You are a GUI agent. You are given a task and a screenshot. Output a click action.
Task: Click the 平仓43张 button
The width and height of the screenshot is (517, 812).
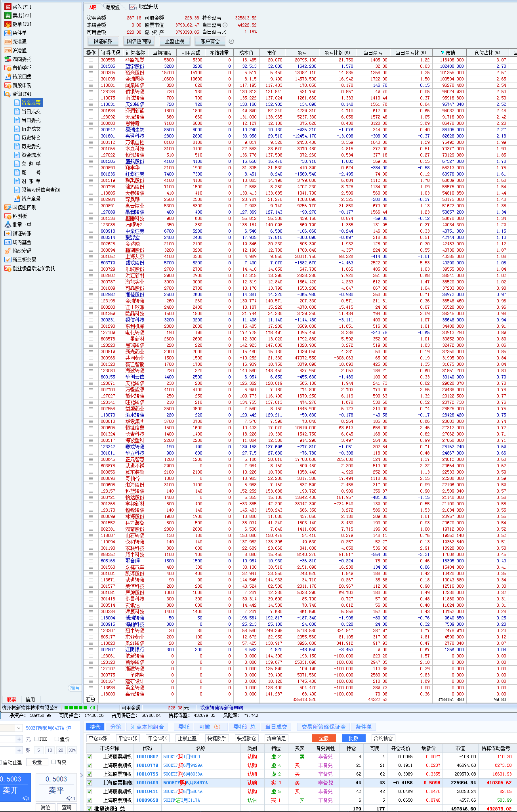point(158,738)
